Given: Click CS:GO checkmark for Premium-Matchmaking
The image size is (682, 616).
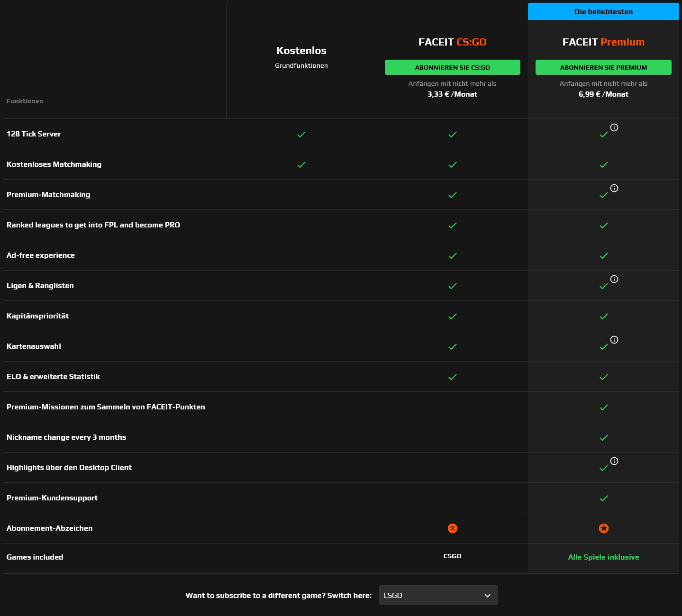Looking at the screenshot, I should pos(453,195).
